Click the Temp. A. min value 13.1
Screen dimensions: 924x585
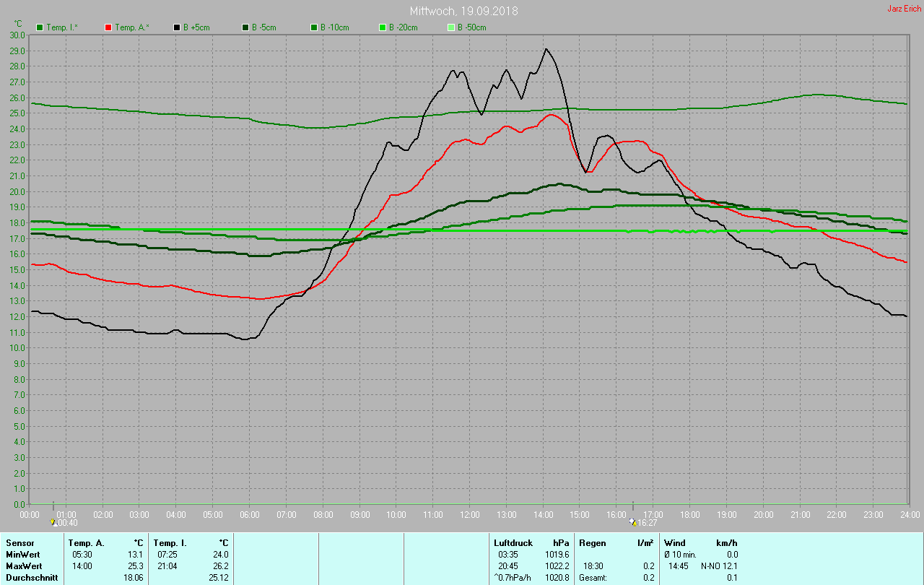pos(136,555)
